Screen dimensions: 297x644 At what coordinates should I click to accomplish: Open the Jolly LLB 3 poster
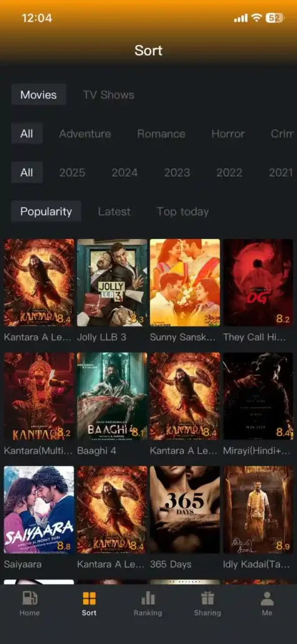112,282
